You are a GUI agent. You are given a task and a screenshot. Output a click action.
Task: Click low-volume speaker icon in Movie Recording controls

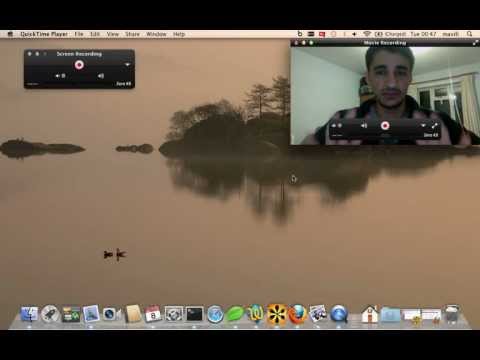pos(334,126)
